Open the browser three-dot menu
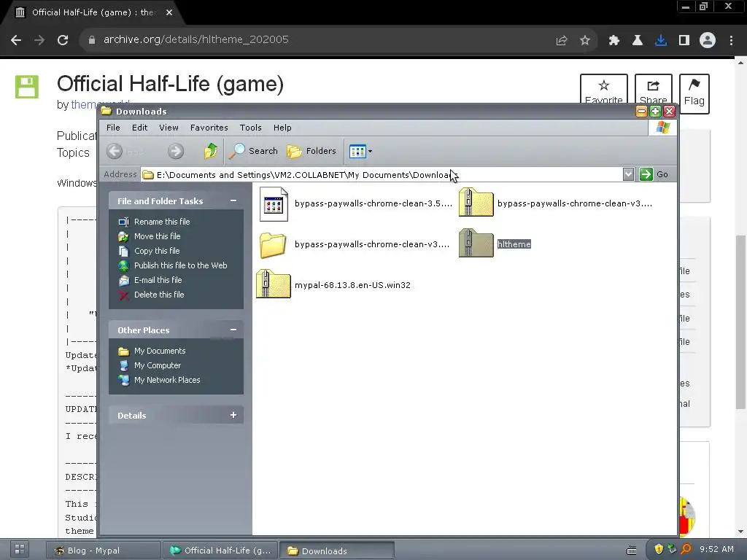The height and width of the screenshot is (560, 747). (731, 41)
